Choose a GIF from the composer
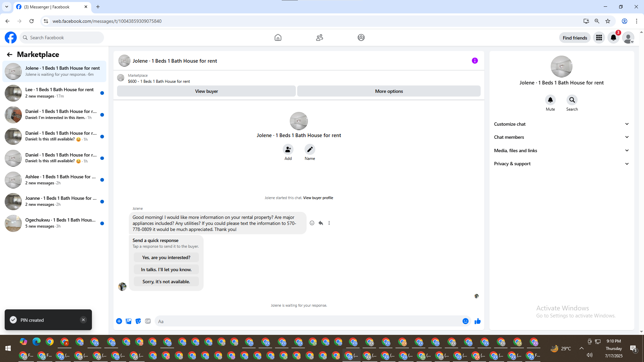This screenshot has width=644, height=362. point(148,321)
